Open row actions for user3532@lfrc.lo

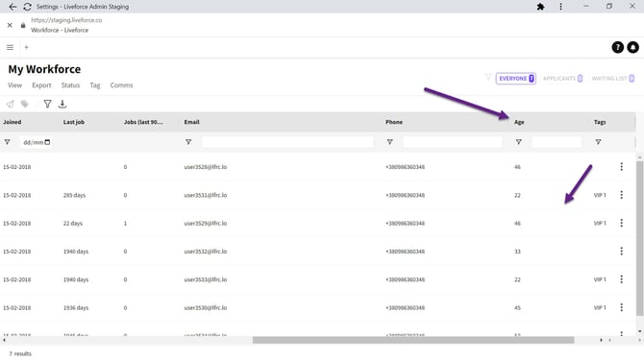pos(621,252)
